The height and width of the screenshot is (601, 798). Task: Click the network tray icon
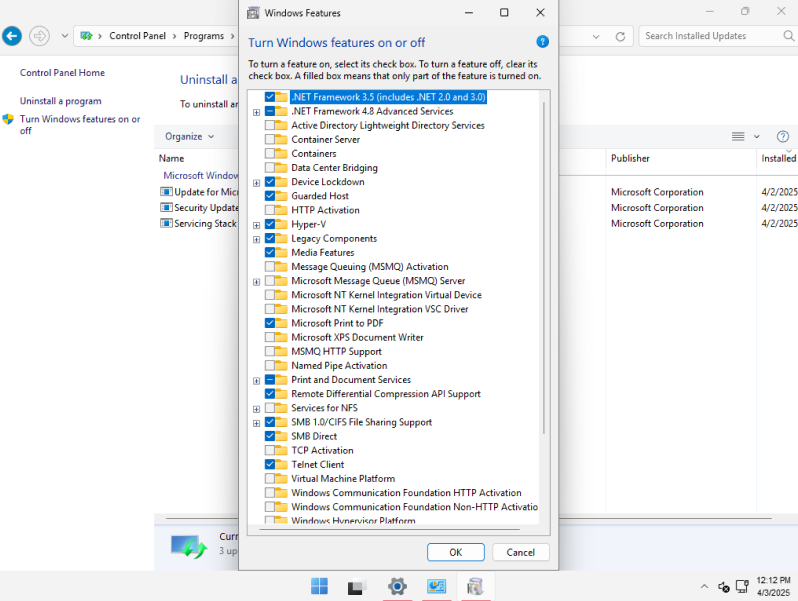pyautogui.click(x=742, y=587)
